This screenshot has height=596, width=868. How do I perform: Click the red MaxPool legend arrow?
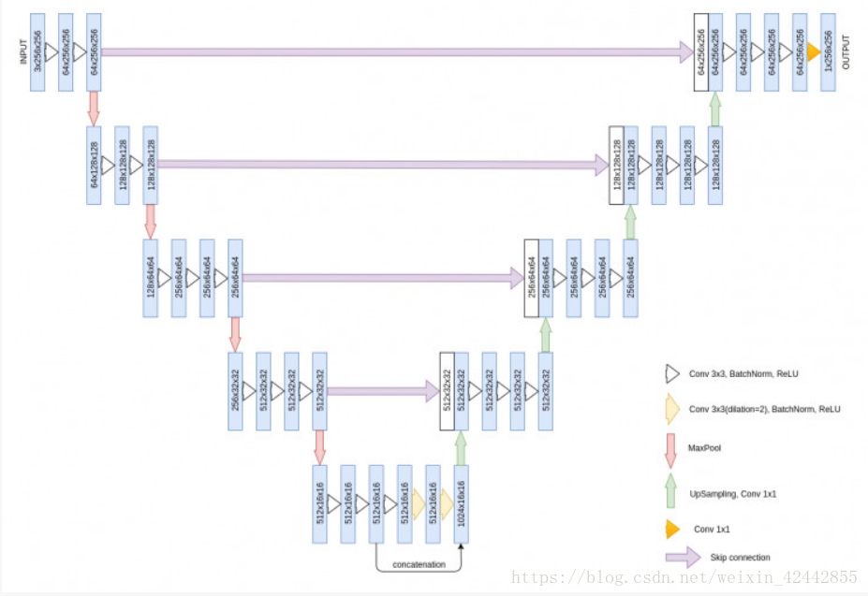point(670,450)
